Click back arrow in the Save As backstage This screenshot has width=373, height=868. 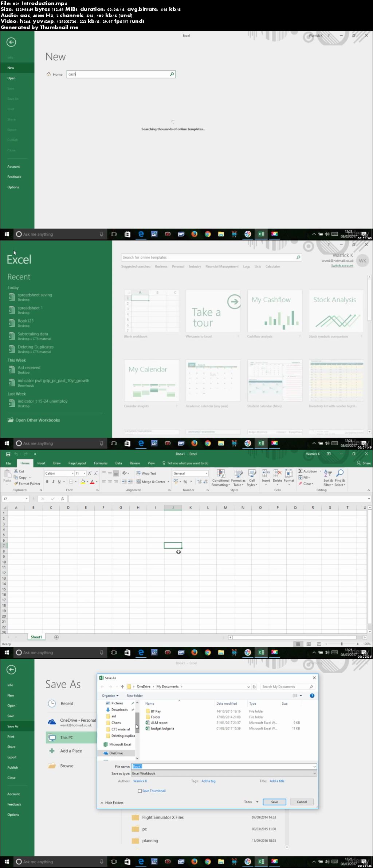tap(11, 670)
